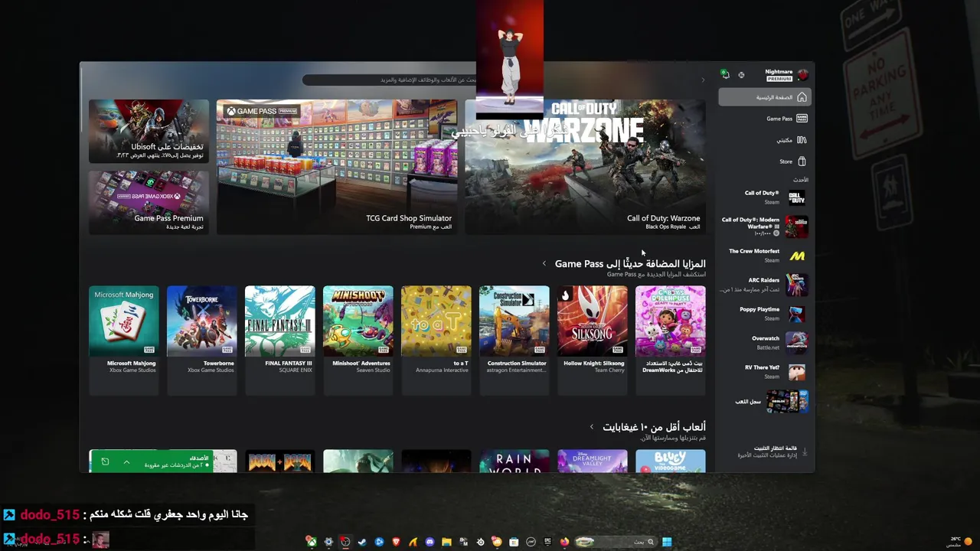Expand the recently added Game Pass section chevron
This screenshot has height=551, width=980.
tap(544, 264)
